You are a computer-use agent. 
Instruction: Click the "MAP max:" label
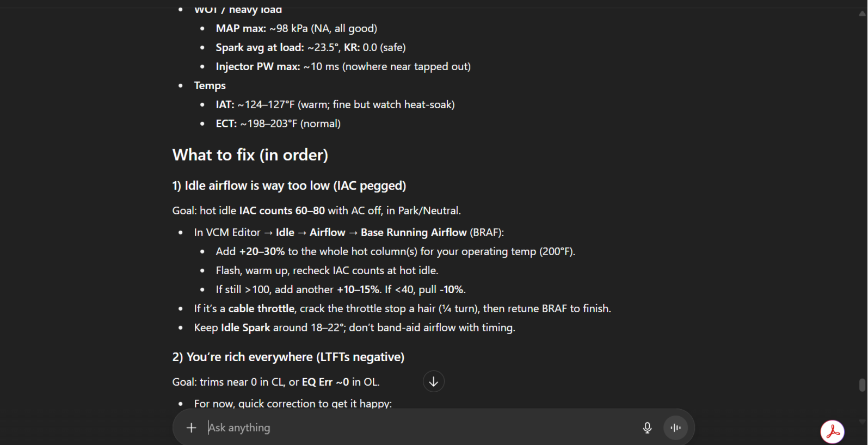(241, 28)
